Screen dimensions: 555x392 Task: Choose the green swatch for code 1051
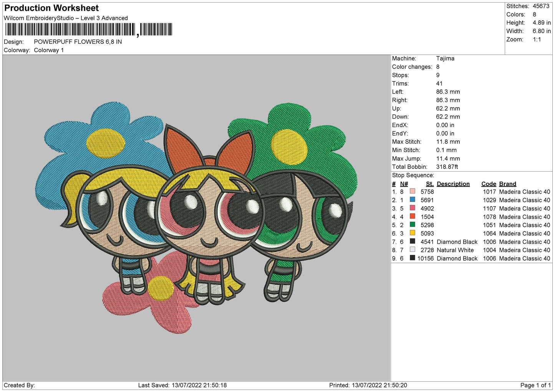(x=412, y=225)
